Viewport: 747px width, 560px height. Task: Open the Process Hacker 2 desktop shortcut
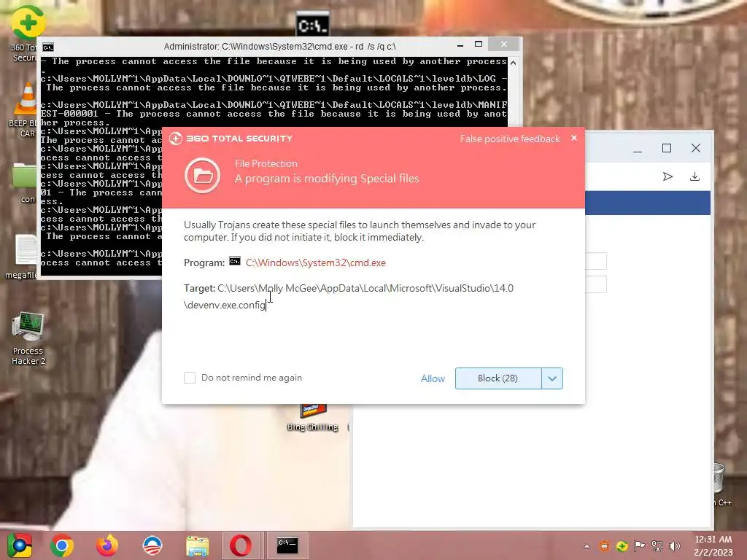28,338
